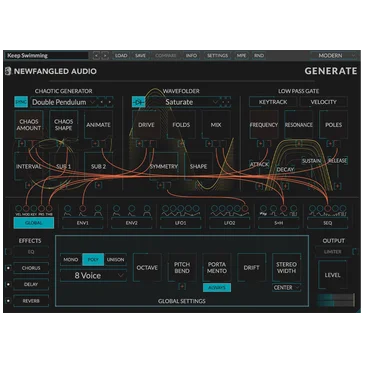Toggle the Delay effect power
Screen dimensions: 365x365
pos(8,284)
